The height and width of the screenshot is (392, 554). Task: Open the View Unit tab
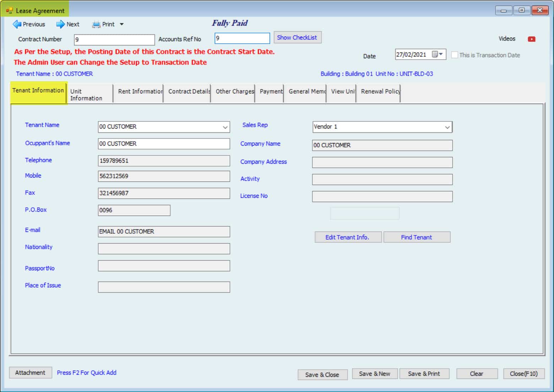(x=341, y=93)
